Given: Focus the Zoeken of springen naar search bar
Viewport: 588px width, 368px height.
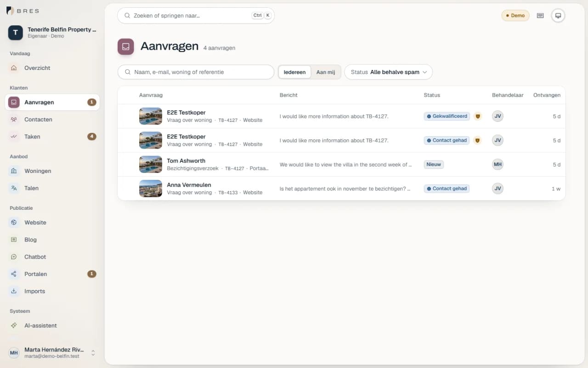Looking at the screenshot, I should 196,16.
